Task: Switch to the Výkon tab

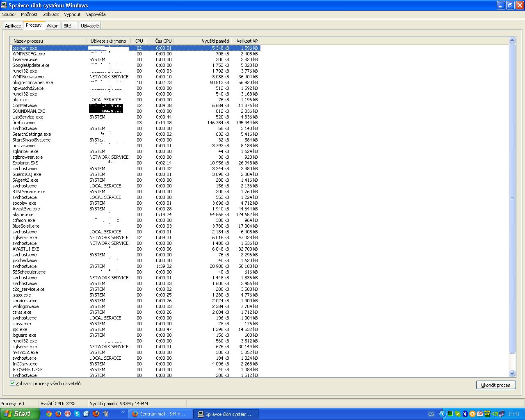Action: 52,26
